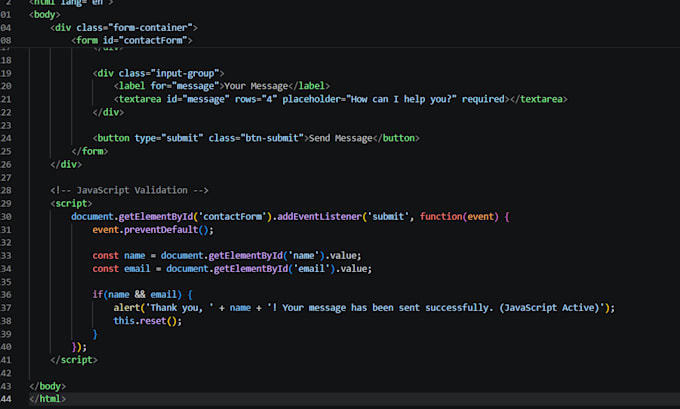The image size is (680, 409).
Task: Click the alert function call on line 37
Action: [x=127, y=308]
